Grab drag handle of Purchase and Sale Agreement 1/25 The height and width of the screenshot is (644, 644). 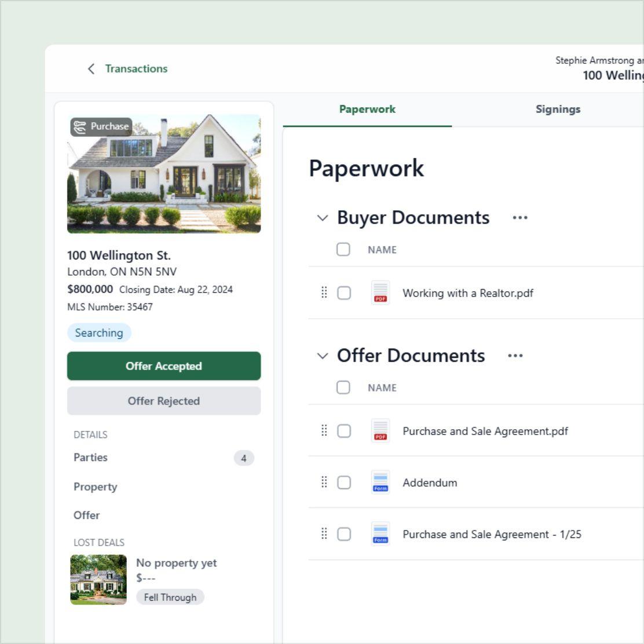(324, 533)
